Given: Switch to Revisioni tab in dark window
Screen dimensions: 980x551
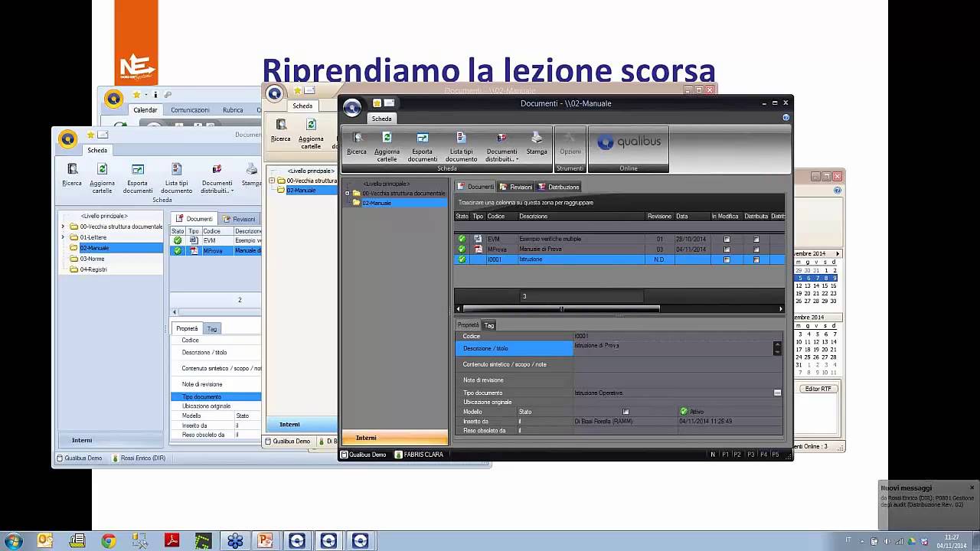Looking at the screenshot, I should 516,187.
